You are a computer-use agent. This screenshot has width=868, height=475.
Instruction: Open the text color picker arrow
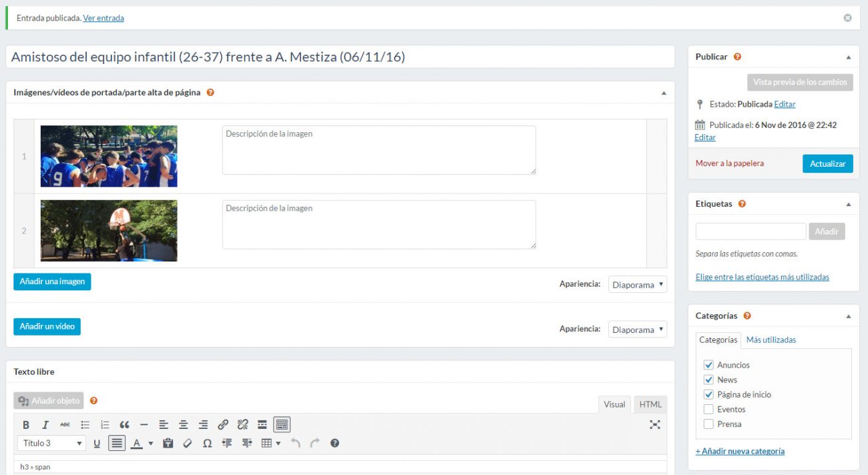click(x=151, y=443)
